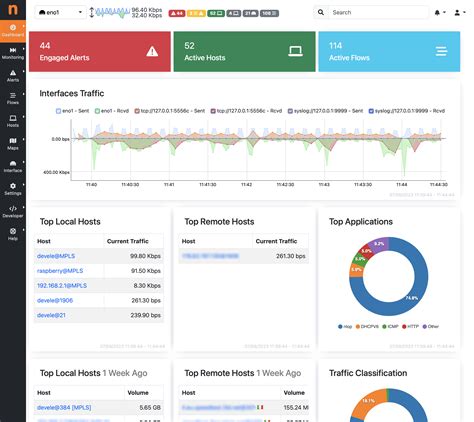This screenshot has width=474, height=422.
Task: Open the Monitoring sidebar section
Action: (x=13, y=53)
